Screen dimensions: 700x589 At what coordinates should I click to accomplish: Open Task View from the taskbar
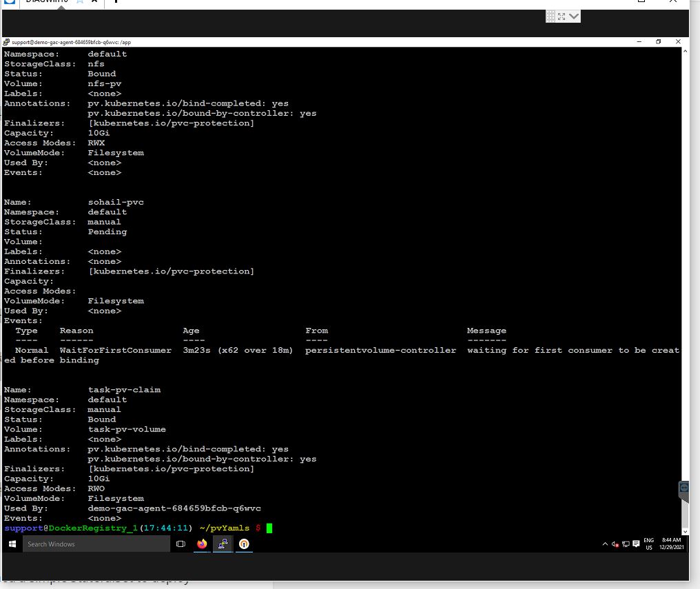coord(181,544)
